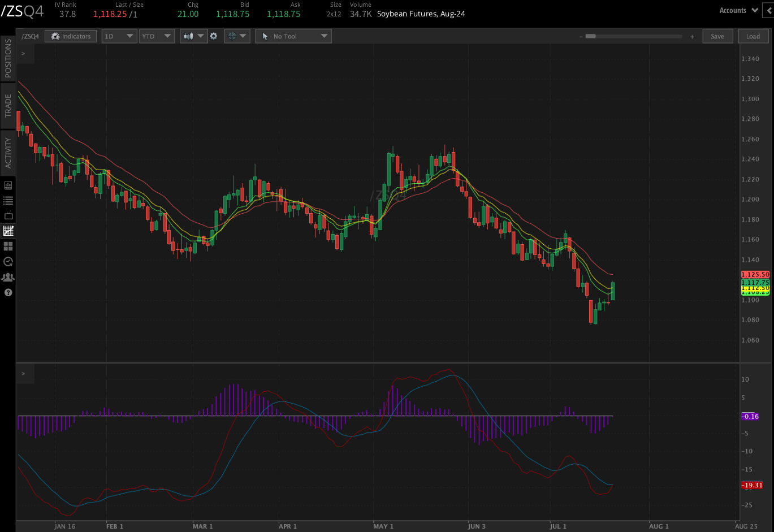
Task: Click the Save chart button
Action: 717,36
